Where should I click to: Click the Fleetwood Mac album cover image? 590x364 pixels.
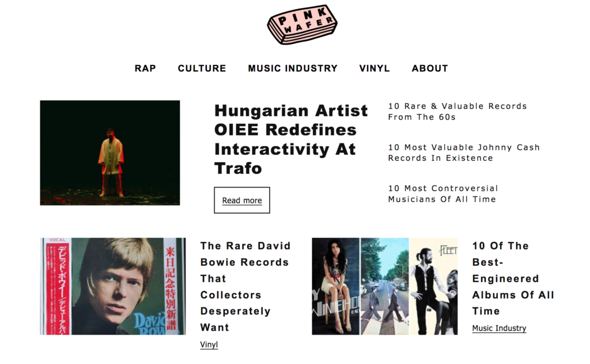coord(434,286)
